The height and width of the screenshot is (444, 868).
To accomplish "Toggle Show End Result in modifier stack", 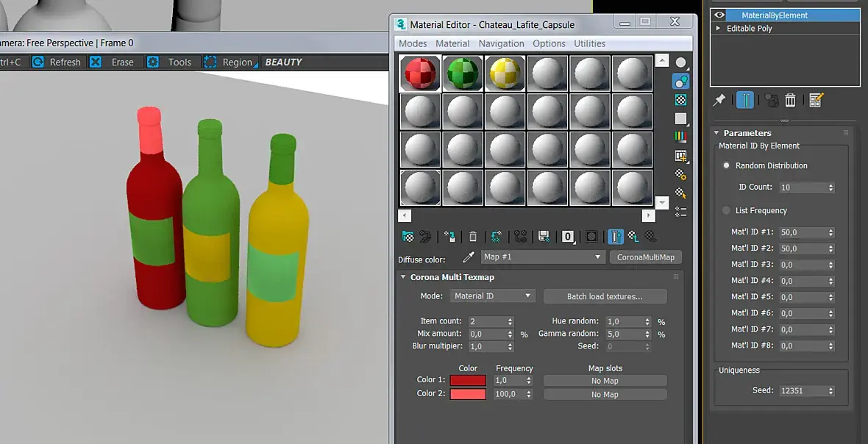I will coord(745,99).
